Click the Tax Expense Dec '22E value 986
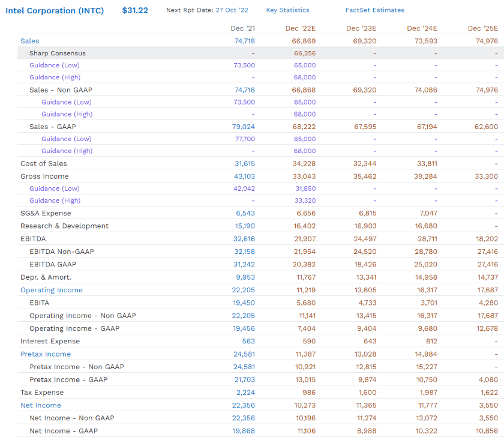The height and width of the screenshot is (437, 504). click(x=310, y=393)
